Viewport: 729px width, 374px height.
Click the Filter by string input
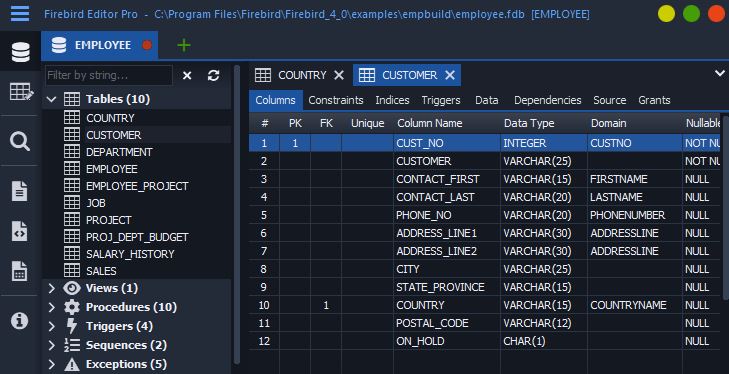(109, 75)
